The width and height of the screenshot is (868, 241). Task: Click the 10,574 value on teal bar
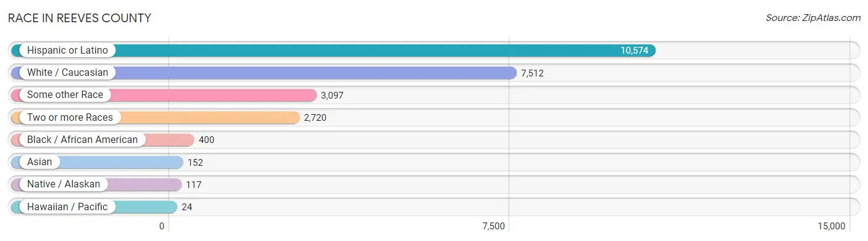635,51
